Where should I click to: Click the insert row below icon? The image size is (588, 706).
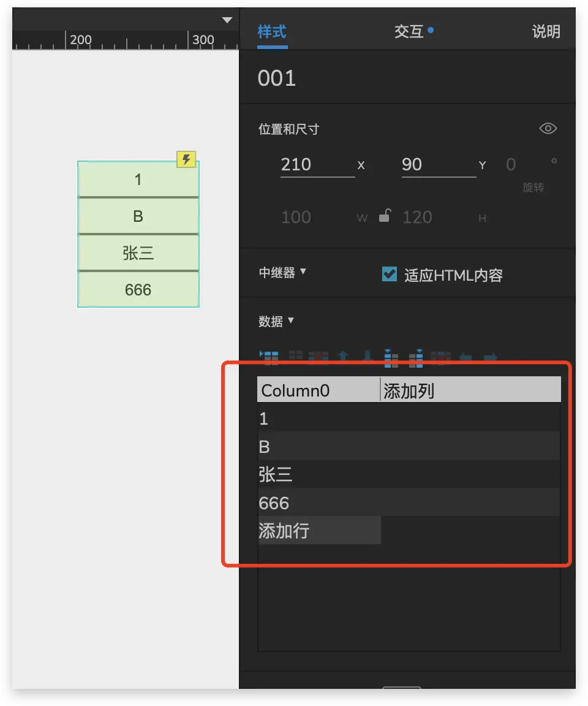click(296, 357)
